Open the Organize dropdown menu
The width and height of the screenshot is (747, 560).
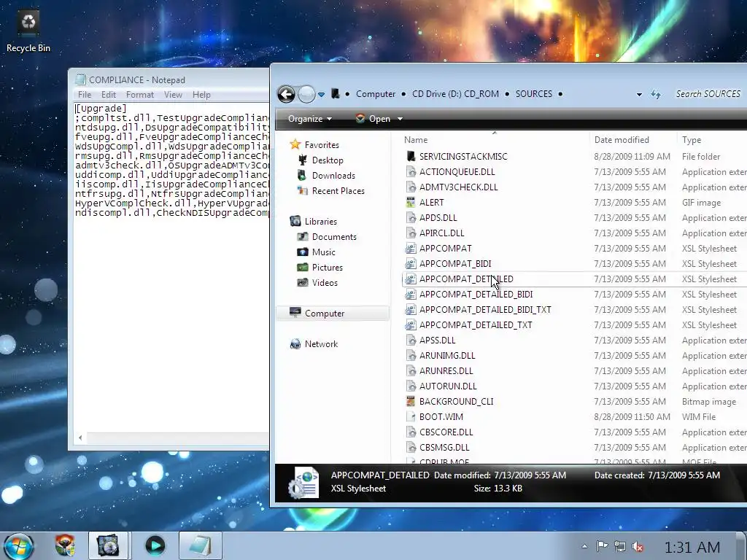coord(309,119)
